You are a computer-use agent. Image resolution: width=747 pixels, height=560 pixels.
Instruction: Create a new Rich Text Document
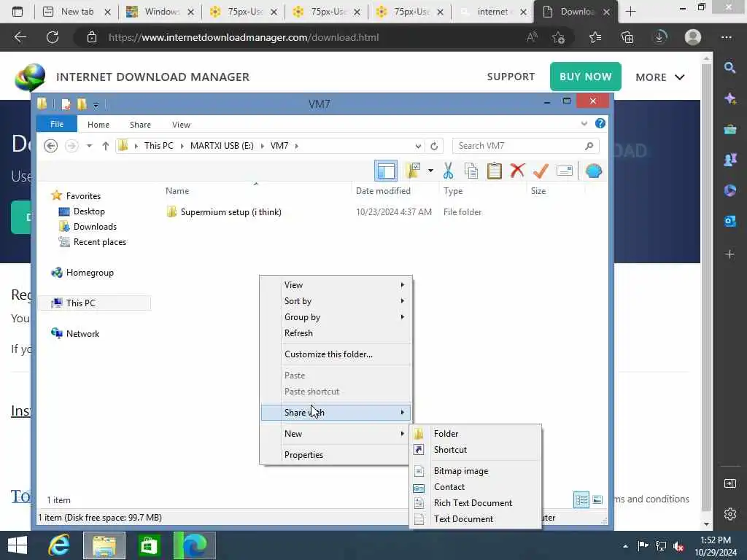click(x=475, y=503)
